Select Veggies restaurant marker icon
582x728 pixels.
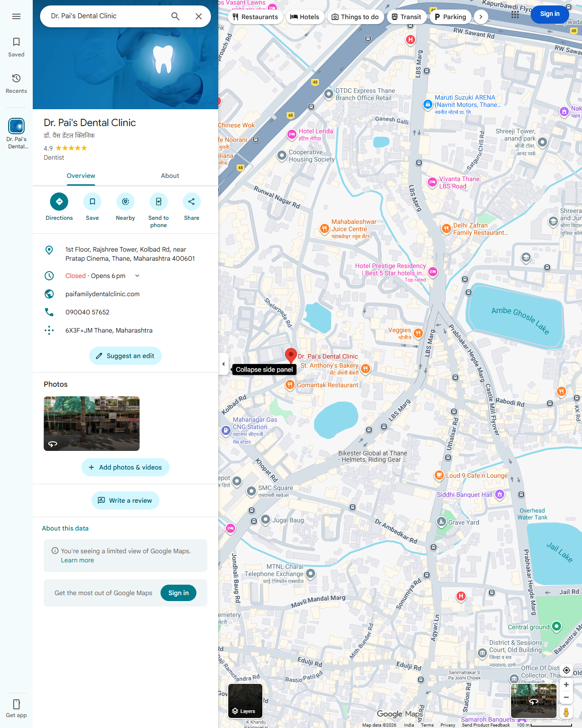(418, 334)
